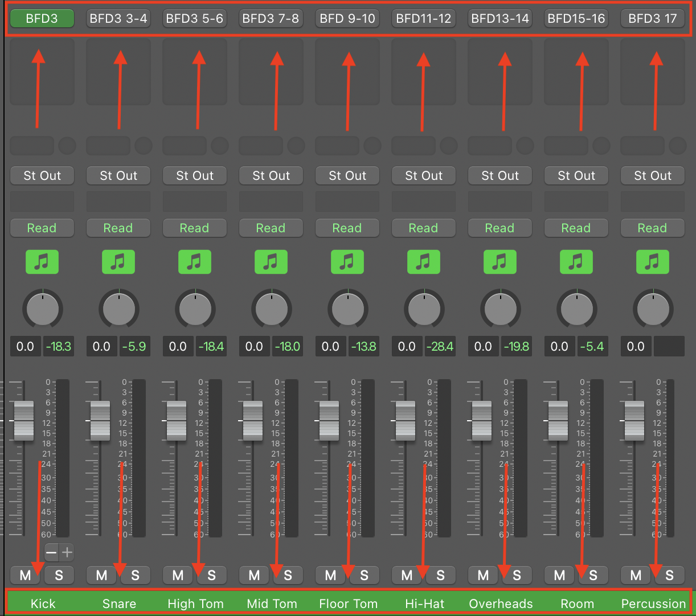Select the Overheads channel name label
Screen dimensions: 696x616
coord(501,603)
